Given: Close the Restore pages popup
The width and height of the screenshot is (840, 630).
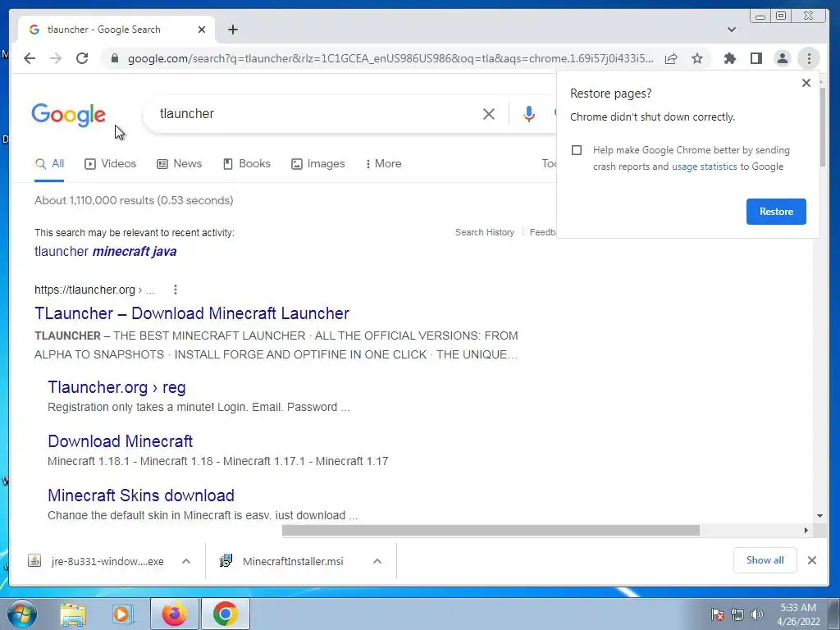Looking at the screenshot, I should click(x=806, y=83).
